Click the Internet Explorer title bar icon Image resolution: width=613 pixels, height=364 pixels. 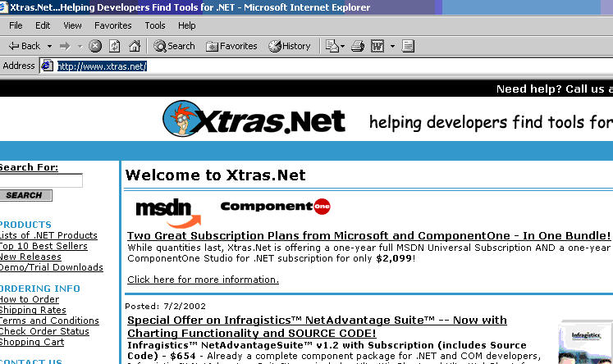point(3,7)
